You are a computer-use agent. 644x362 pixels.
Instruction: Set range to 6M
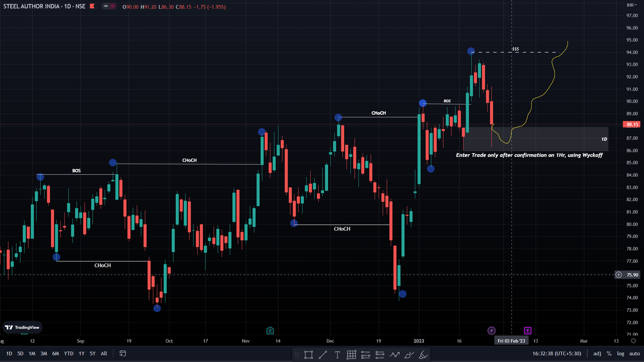pos(56,353)
